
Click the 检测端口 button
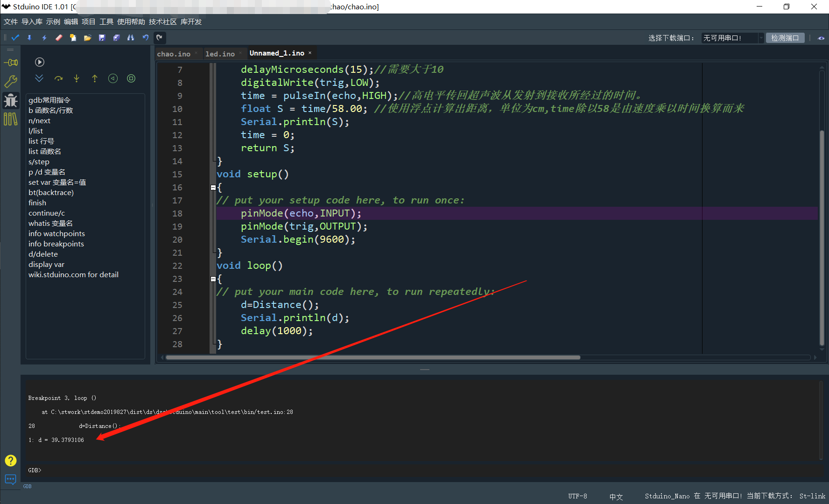785,38
